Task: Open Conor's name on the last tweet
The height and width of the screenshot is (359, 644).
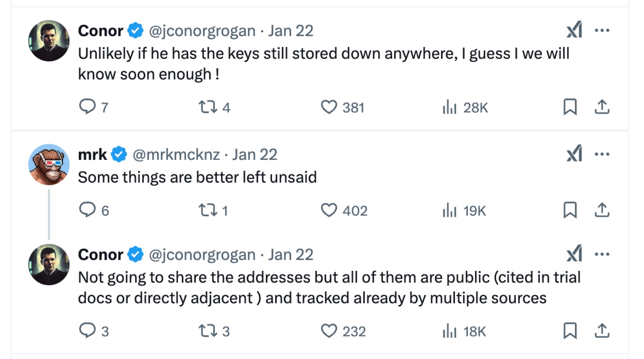Action: [x=101, y=255]
